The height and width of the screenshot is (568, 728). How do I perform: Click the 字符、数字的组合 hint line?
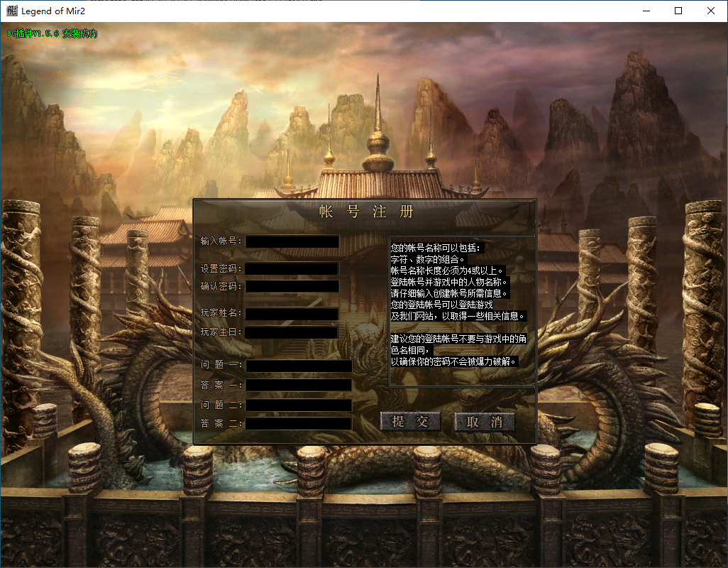pyautogui.click(x=428, y=260)
